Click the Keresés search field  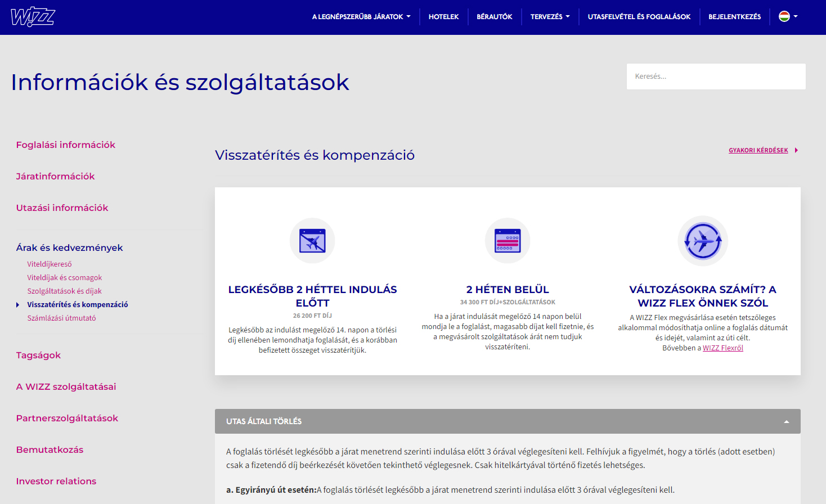tap(716, 76)
